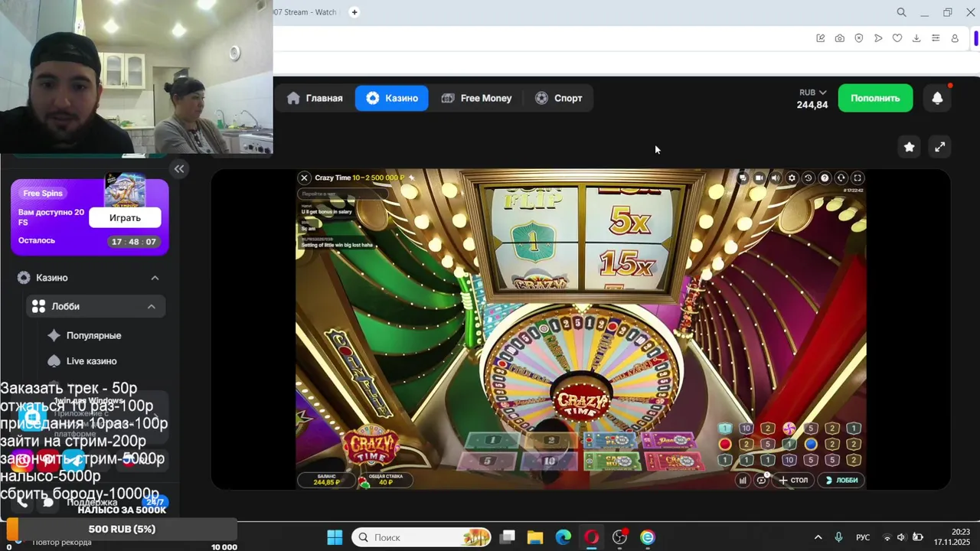Switch game to fullscreen via toolbar icon

(857, 178)
